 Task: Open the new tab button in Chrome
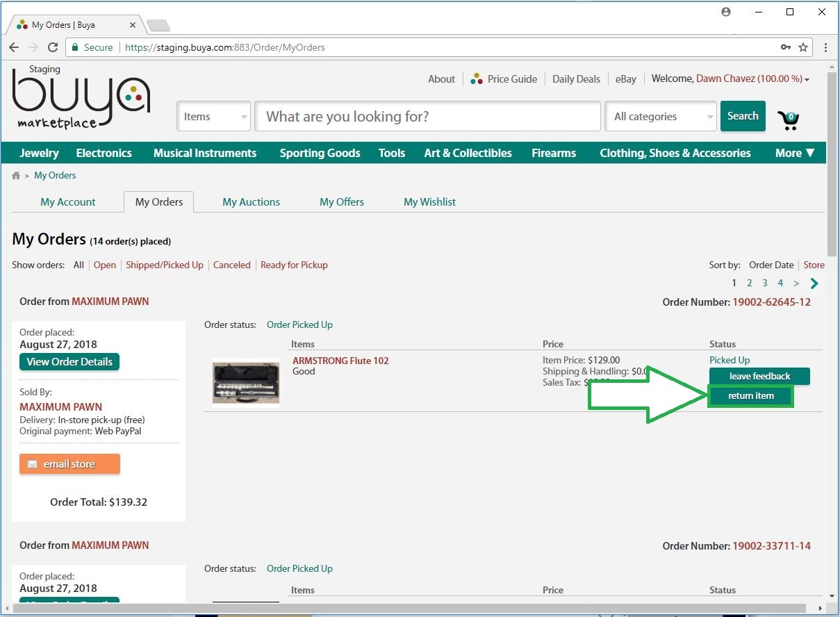158,26
